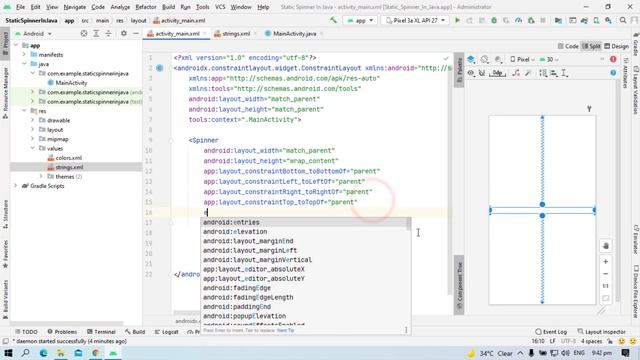Click the Search Everywhere magnifier icon

coord(623,20)
